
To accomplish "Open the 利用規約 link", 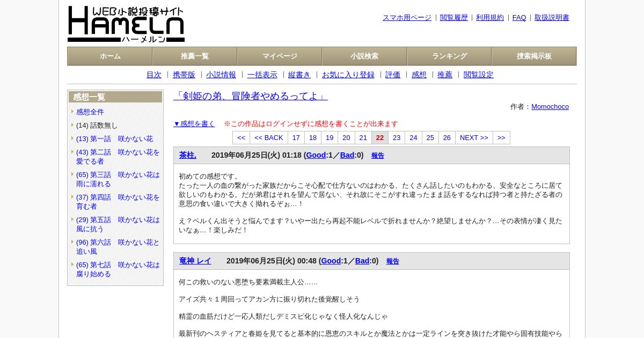I will 490,18.
